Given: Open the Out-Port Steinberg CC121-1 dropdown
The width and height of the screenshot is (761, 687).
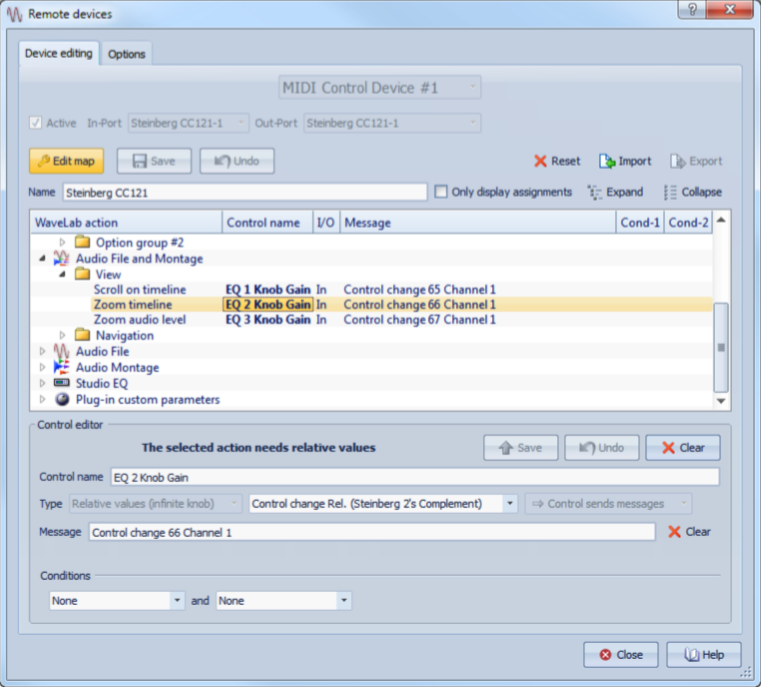Looking at the screenshot, I should click(392, 123).
